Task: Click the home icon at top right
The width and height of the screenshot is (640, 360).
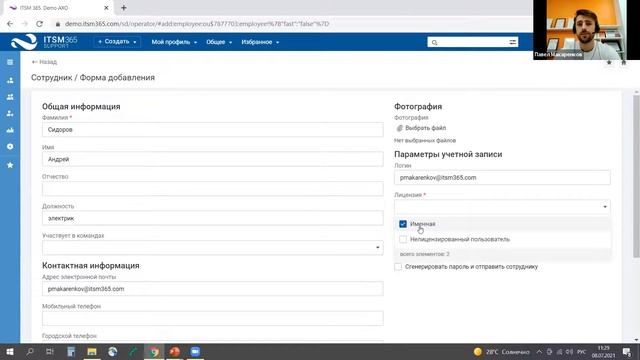Action: pos(624,62)
